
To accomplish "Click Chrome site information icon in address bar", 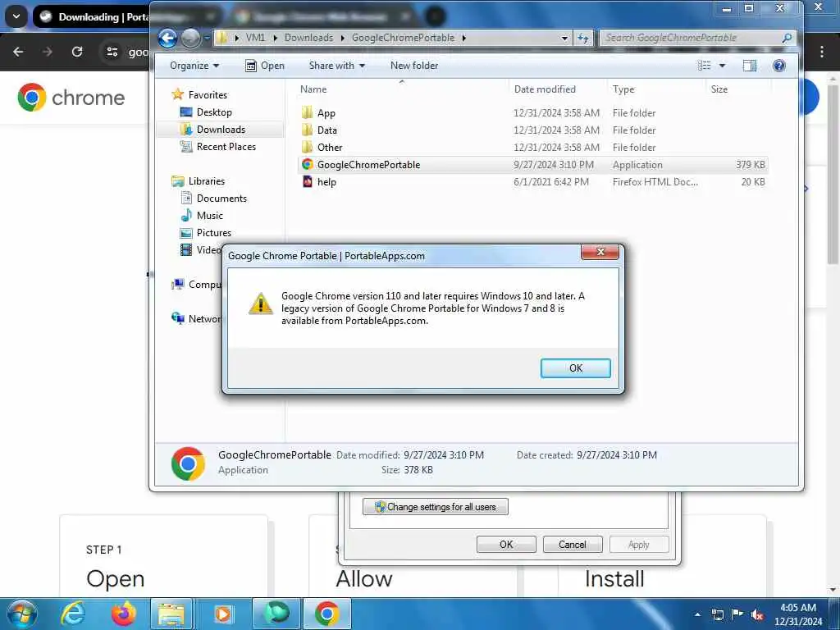I will click(112, 52).
